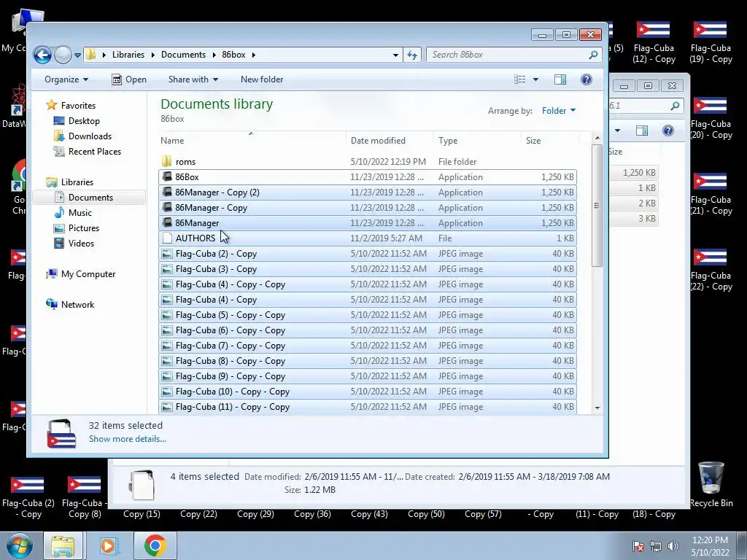Open the Windows Start button
Image resolution: width=747 pixels, height=560 pixels.
click(19, 545)
